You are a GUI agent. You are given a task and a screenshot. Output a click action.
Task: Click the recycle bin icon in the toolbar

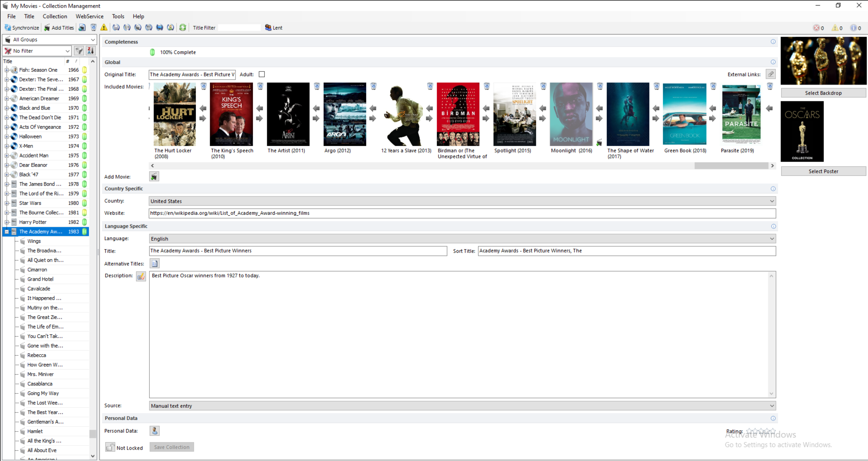pyautogui.click(x=93, y=27)
